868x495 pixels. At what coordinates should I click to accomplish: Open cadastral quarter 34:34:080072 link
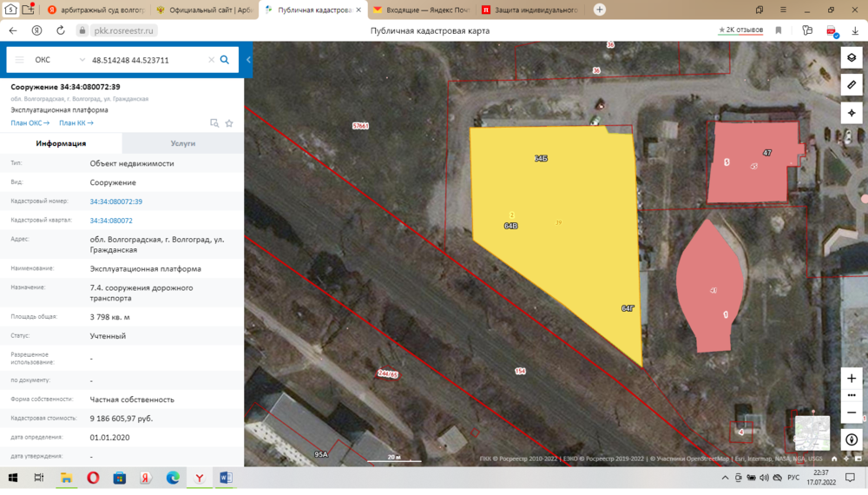point(111,221)
